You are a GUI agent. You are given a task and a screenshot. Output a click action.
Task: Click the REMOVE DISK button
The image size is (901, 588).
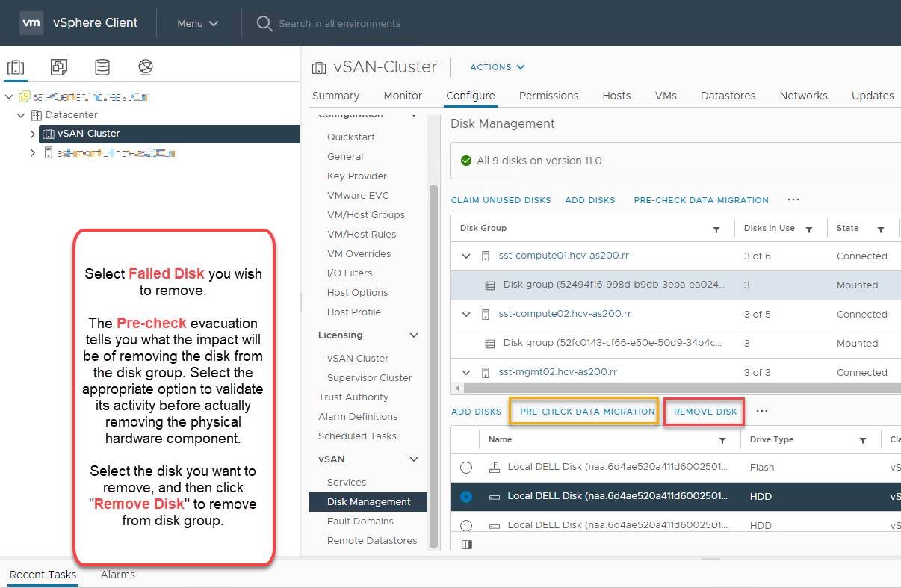[x=703, y=411]
